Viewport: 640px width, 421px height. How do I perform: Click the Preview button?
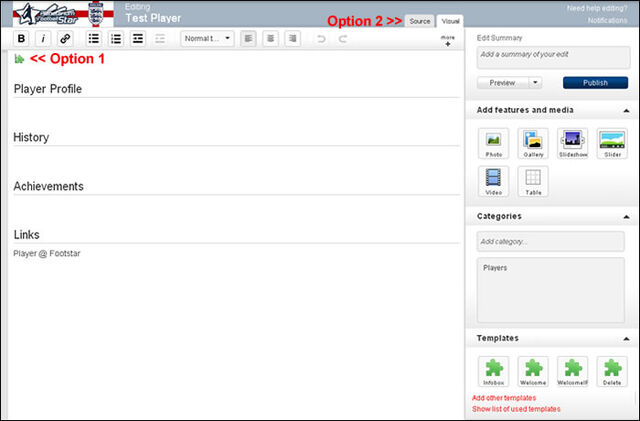[x=502, y=83]
